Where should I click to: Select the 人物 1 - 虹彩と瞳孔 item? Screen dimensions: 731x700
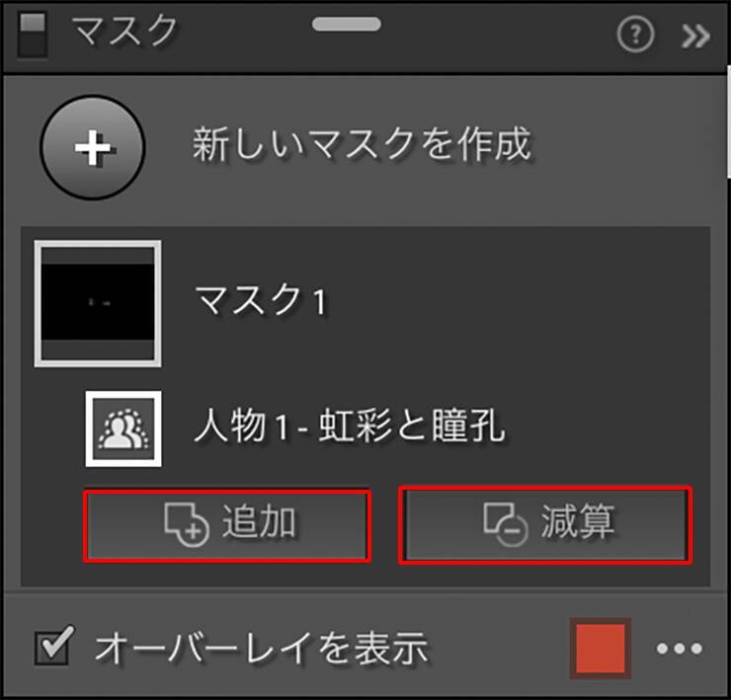pyautogui.click(x=350, y=426)
